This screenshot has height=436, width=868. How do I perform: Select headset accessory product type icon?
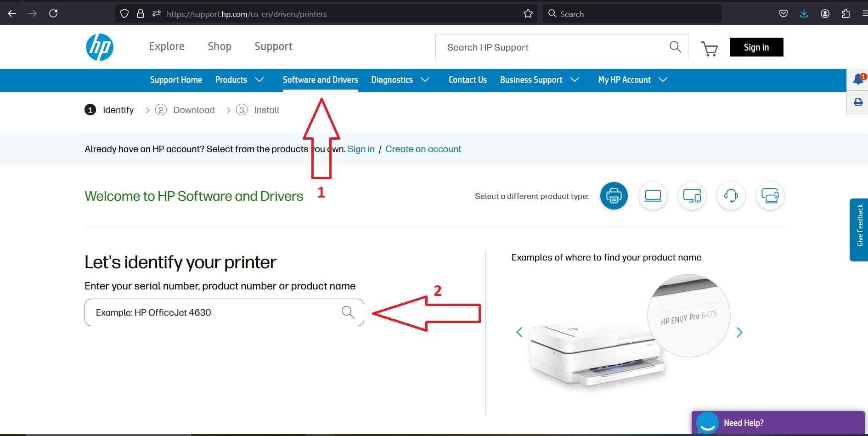[731, 196]
